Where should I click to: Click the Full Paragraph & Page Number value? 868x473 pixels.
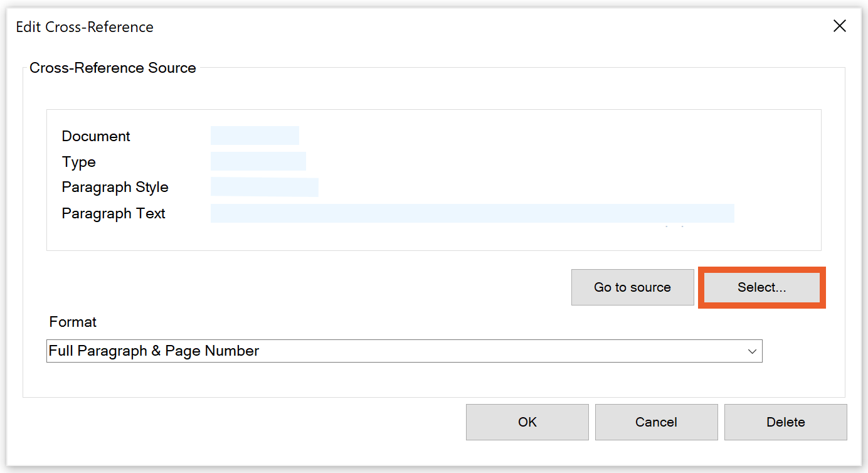[154, 351]
